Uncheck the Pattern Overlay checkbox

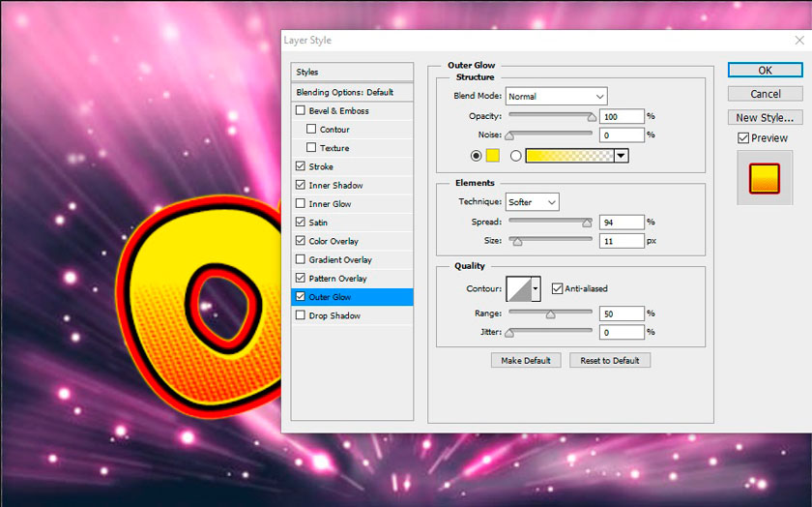coord(301,279)
